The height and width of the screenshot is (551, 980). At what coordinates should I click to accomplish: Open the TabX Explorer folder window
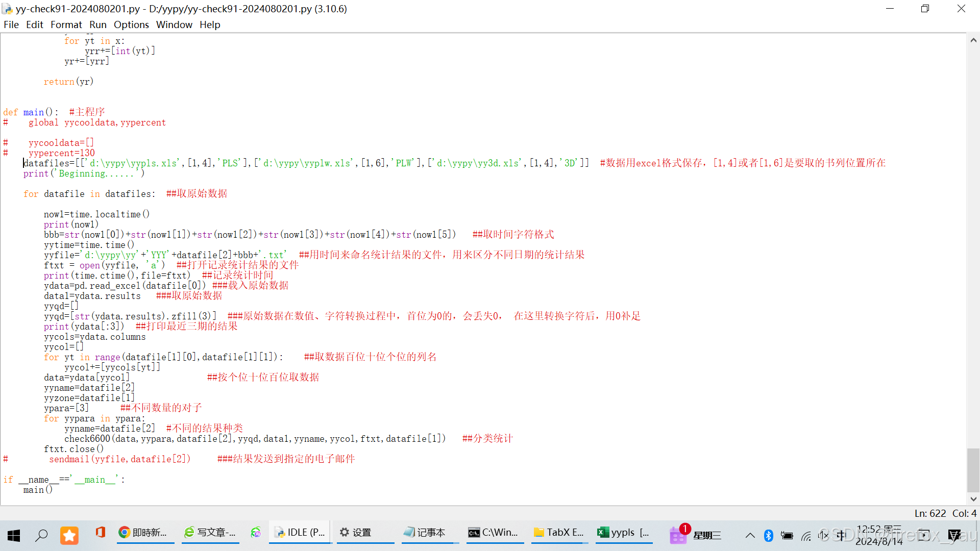pos(559,533)
